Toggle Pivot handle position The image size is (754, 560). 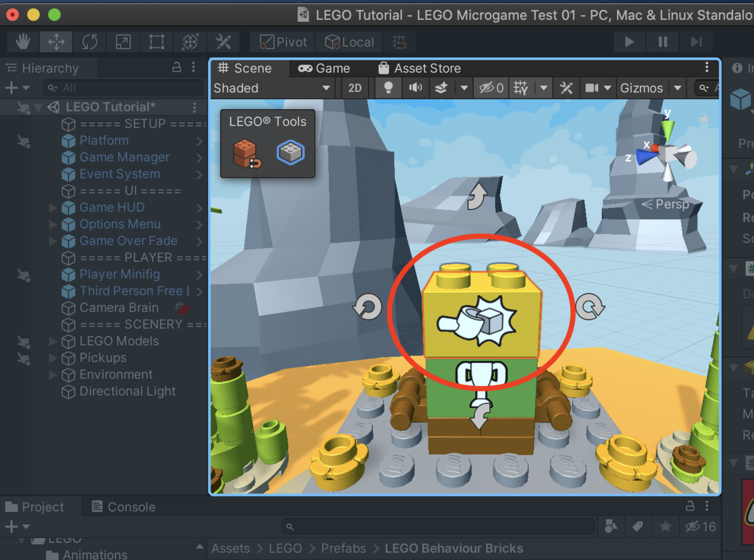(x=283, y=42)
